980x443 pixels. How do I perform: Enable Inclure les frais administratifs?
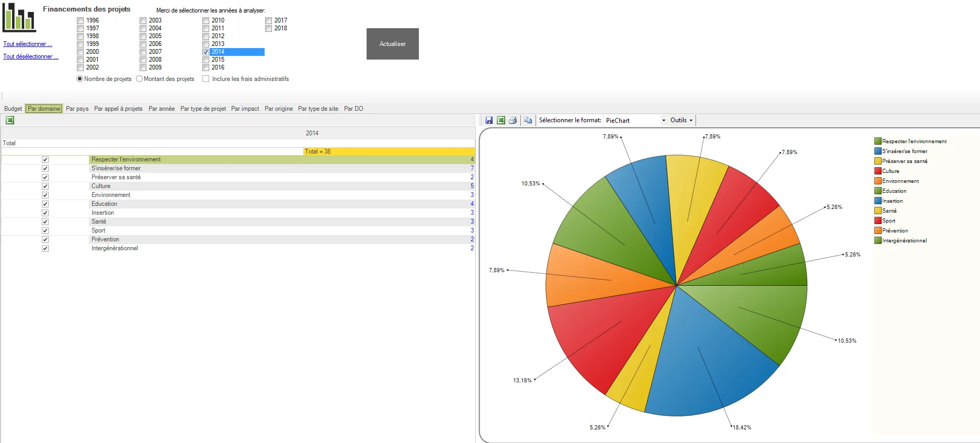(206, 79)
